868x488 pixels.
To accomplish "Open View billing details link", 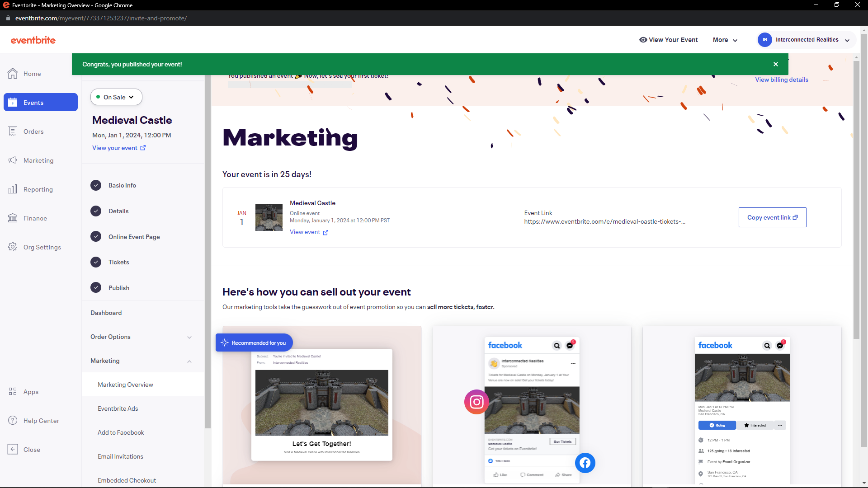I will (x=782, y=80).
